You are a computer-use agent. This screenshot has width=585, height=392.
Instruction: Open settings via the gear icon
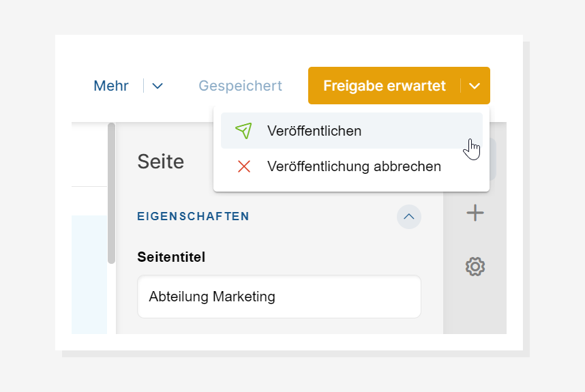[475, 267]
